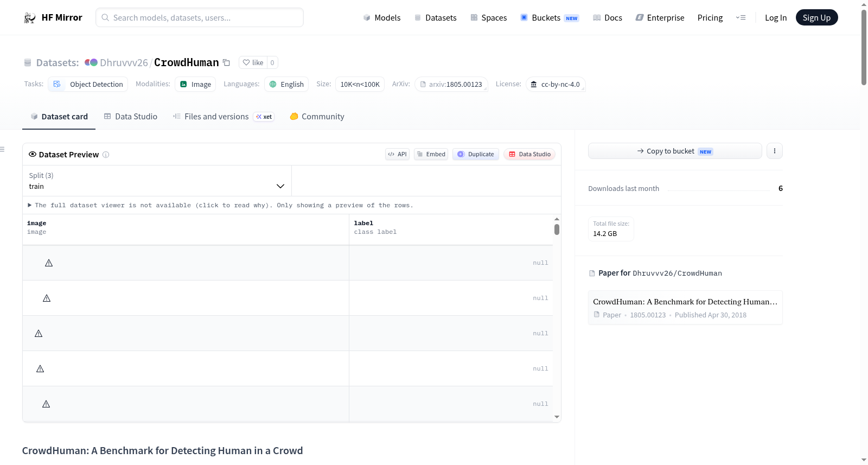Visit the Pricing page
Screen dimensions: 868x465
pyautogui.click(x=710, y=17)
